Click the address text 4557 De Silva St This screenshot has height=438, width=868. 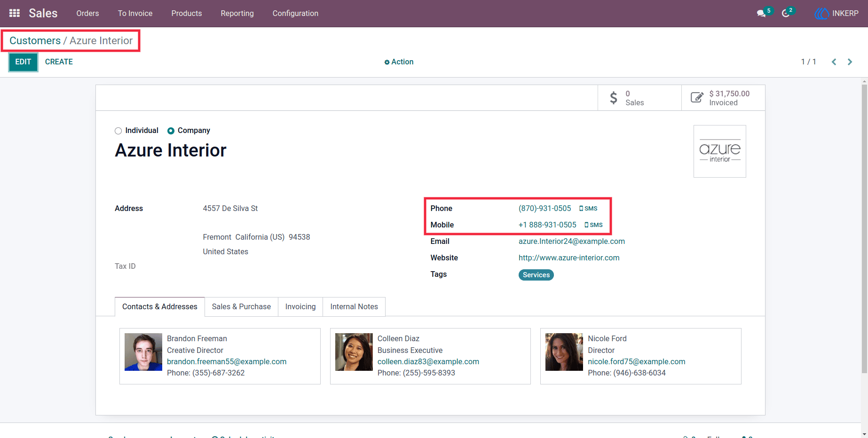coord(230,209)
